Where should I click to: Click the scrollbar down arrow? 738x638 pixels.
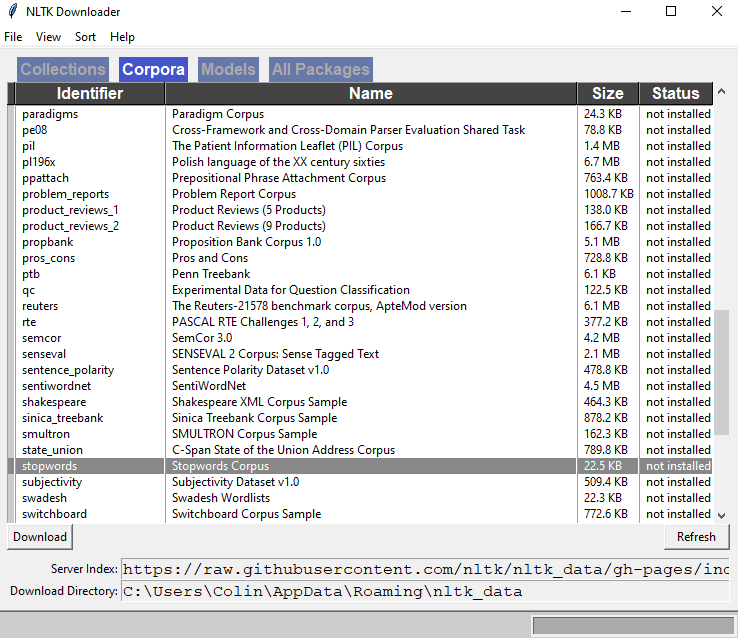[x=721, y=516]
